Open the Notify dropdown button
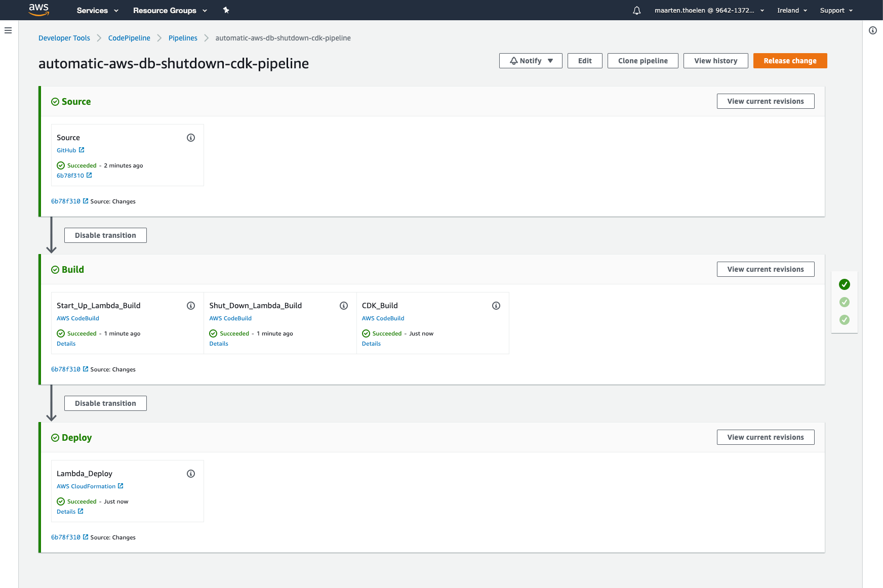This screenshot has height=588, width=883. pos(531,61)
